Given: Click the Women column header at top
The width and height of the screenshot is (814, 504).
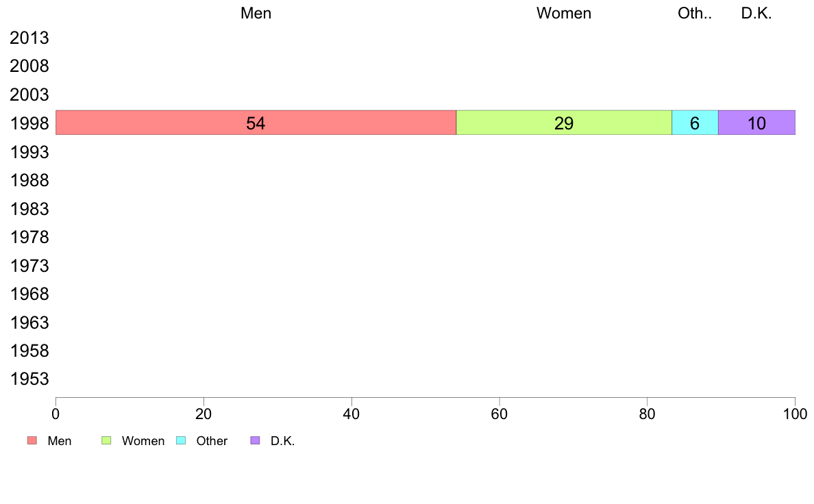Looking at the screenshot, I should coord(564,13).
